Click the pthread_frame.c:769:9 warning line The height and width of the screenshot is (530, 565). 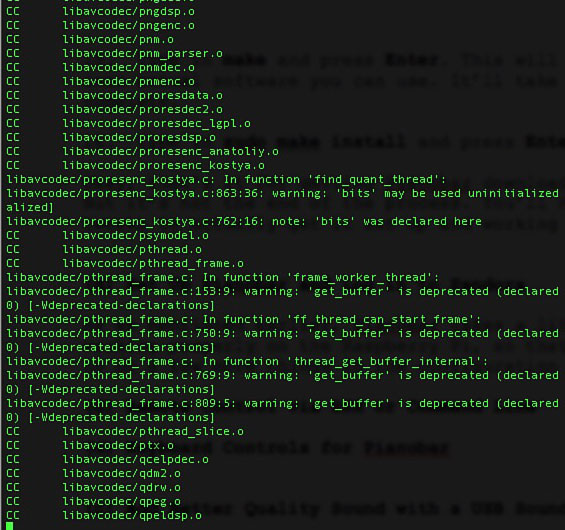pos(282,376)
